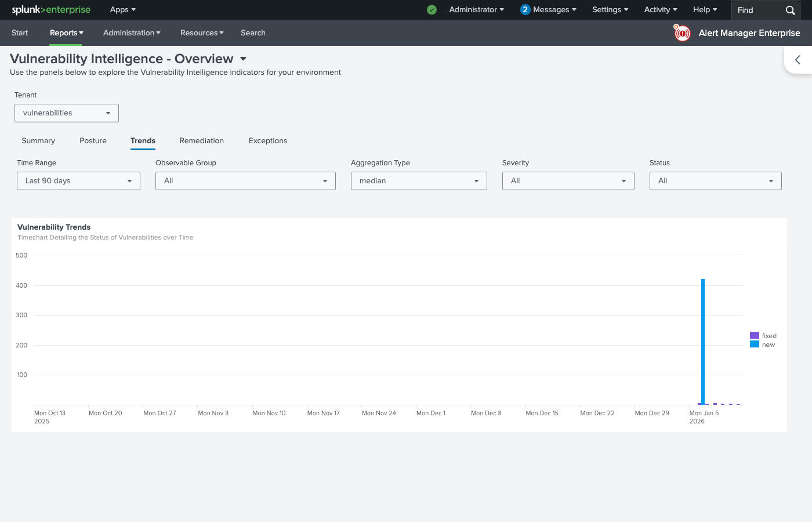Click the Splunk Enterprise logo
Screen dimensions: 812x522
point(51,10)
